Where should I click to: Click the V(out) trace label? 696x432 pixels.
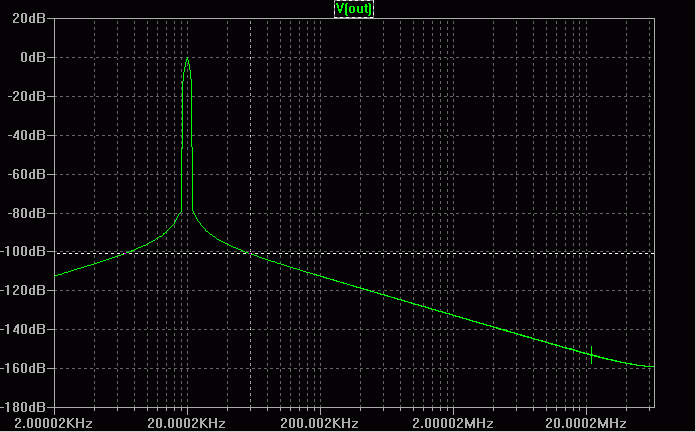click(x=354, y=9)
